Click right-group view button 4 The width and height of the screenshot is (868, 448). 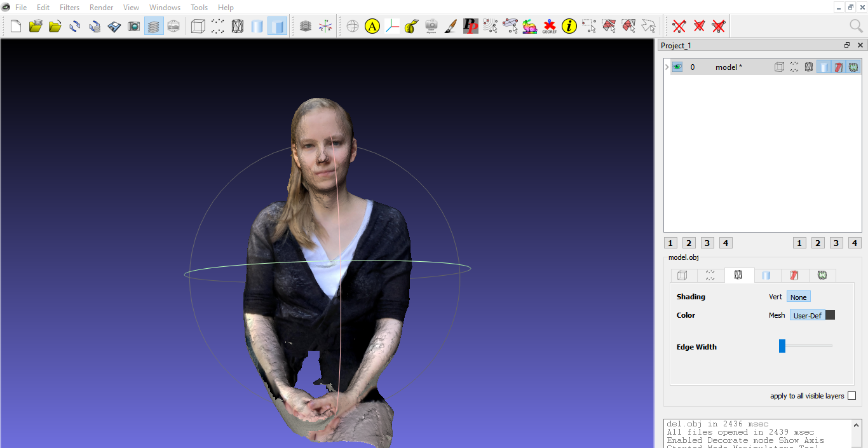pos(855,243)
